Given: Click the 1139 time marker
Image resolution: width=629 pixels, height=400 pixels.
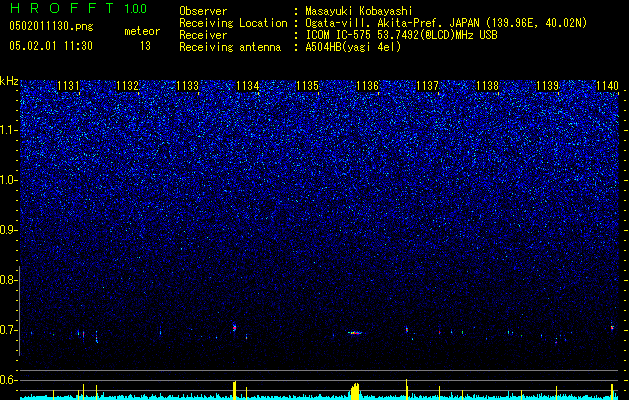Looking at the screenshot, I should pos(548,86).
